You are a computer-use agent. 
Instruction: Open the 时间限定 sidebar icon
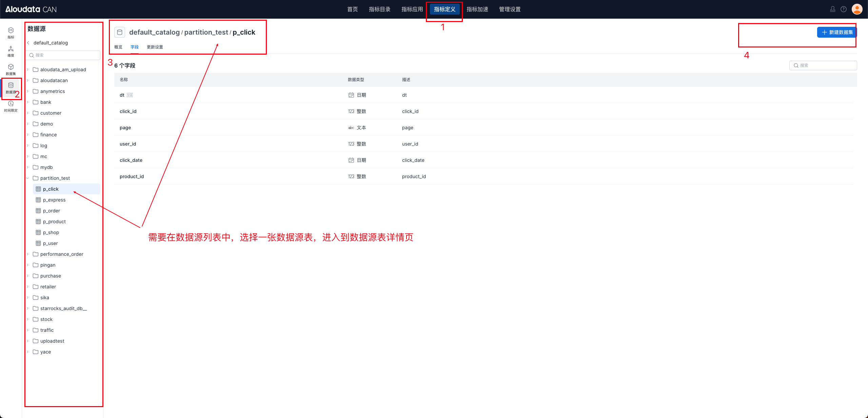tap(11, 106)
